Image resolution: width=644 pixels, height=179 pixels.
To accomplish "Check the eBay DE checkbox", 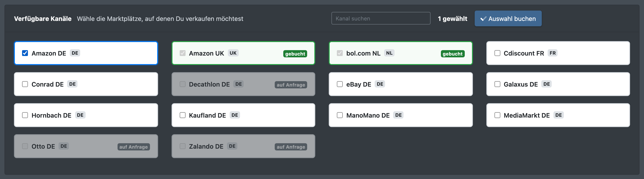I will 340,84.
